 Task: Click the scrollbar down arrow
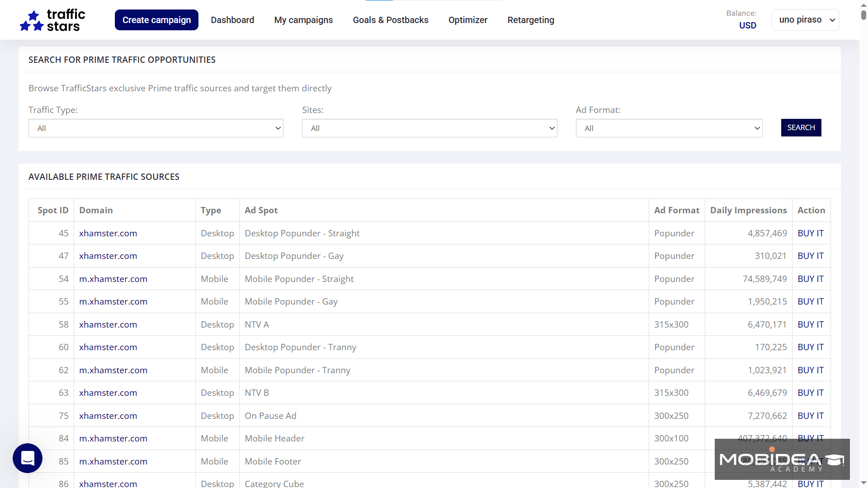[x=863, y=483]
